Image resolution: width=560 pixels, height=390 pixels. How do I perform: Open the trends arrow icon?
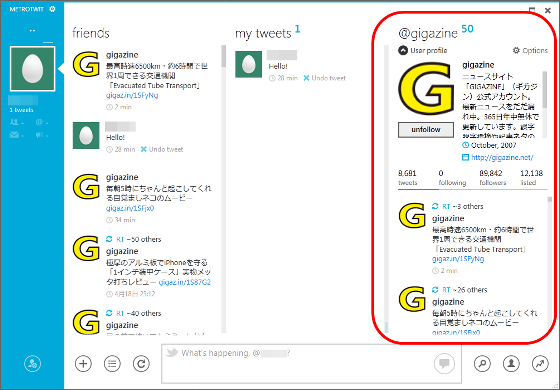point(540,364)
